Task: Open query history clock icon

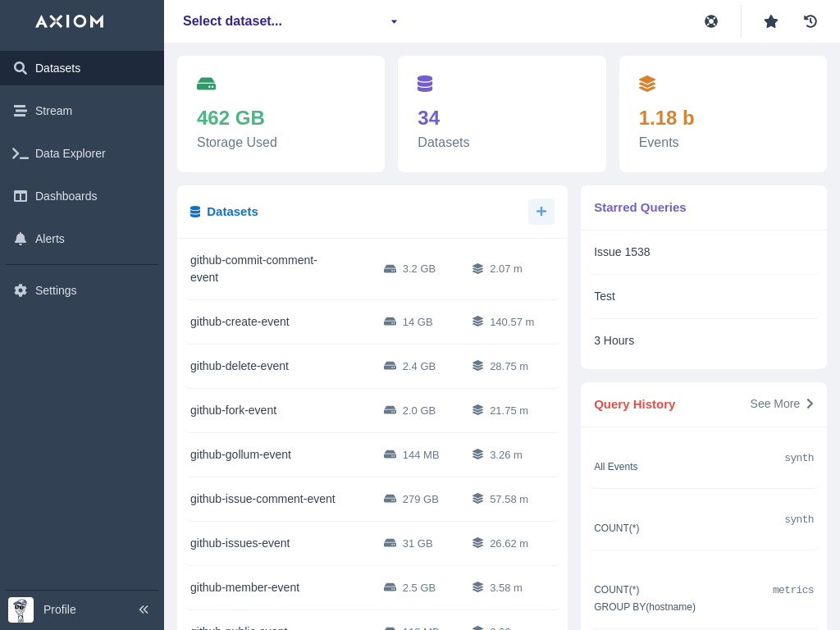Action: [810, 21]
